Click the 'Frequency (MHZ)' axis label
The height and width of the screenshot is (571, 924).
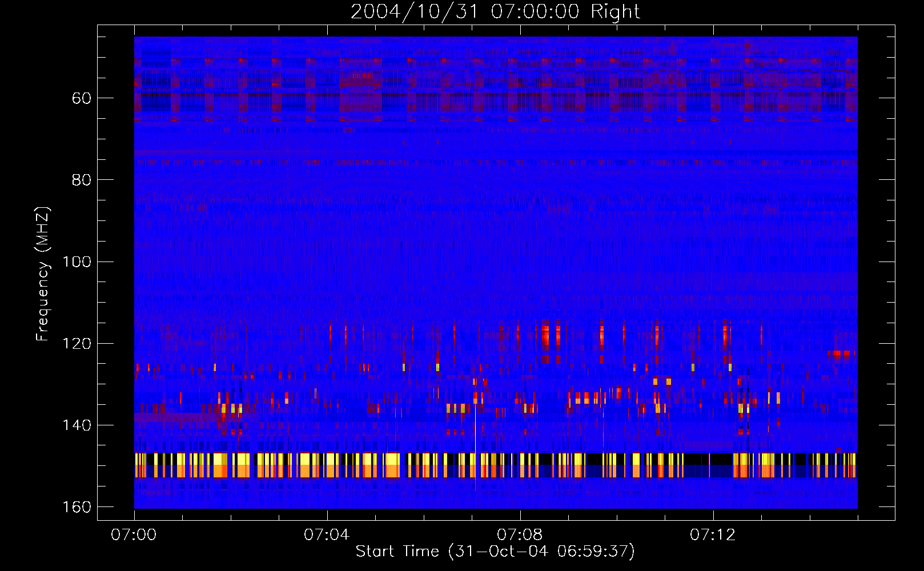pos(43,274)
